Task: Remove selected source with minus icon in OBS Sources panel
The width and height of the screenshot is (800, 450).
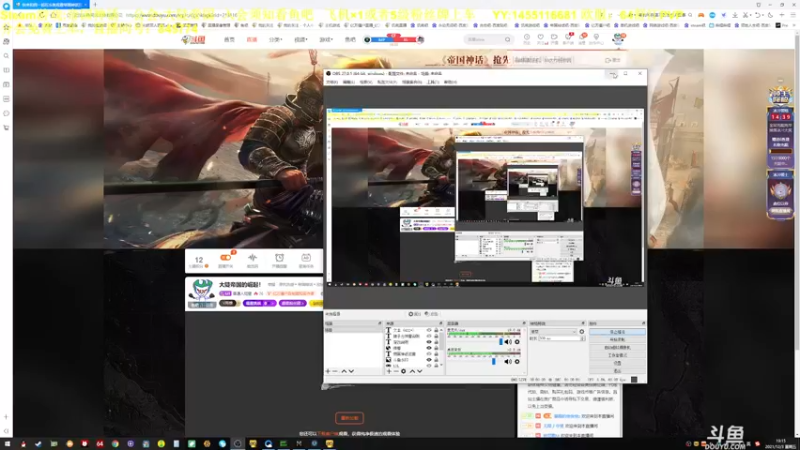Action: click(396, 371)
